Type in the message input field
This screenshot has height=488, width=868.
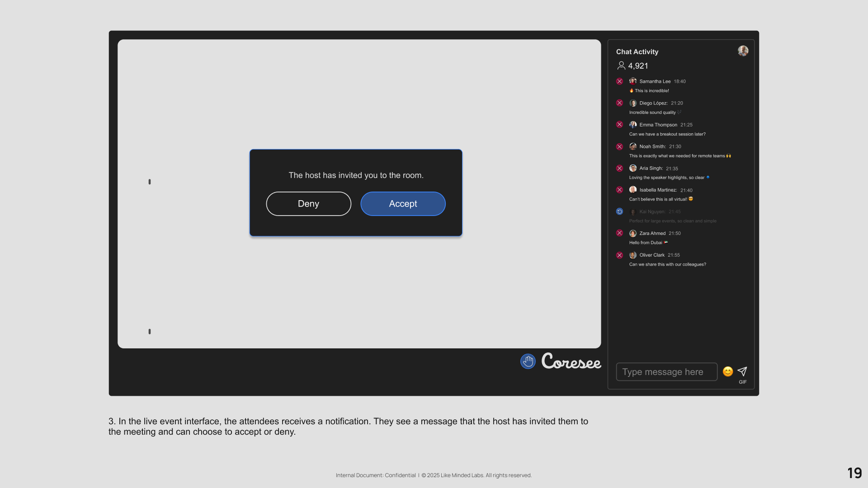pyautogui.click(x=666, y=372)
